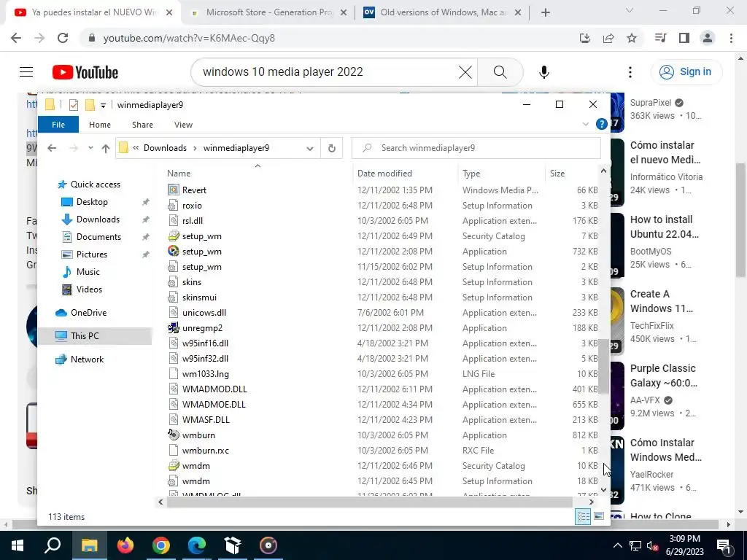Screen dimensions: 747x560
Task: Click the Properties checkmark quick access icon
Action: click(x=74, y=105)
